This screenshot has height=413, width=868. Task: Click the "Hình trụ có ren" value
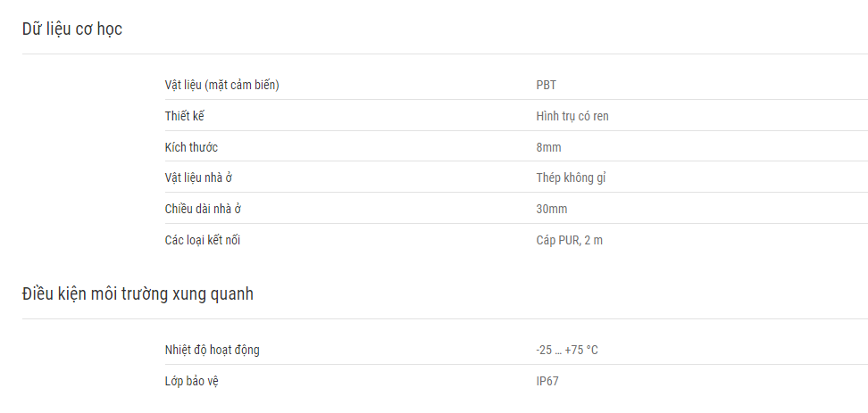coord(572,116)
